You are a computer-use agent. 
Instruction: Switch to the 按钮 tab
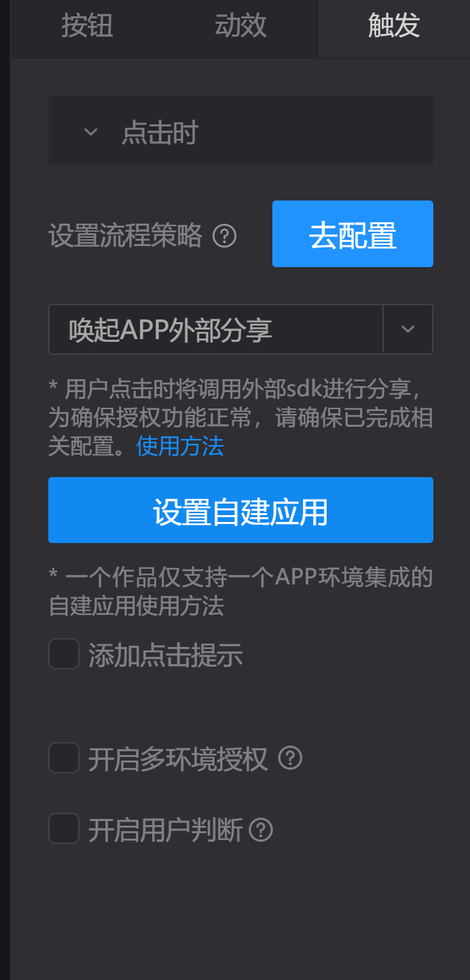tap(88, 27)
